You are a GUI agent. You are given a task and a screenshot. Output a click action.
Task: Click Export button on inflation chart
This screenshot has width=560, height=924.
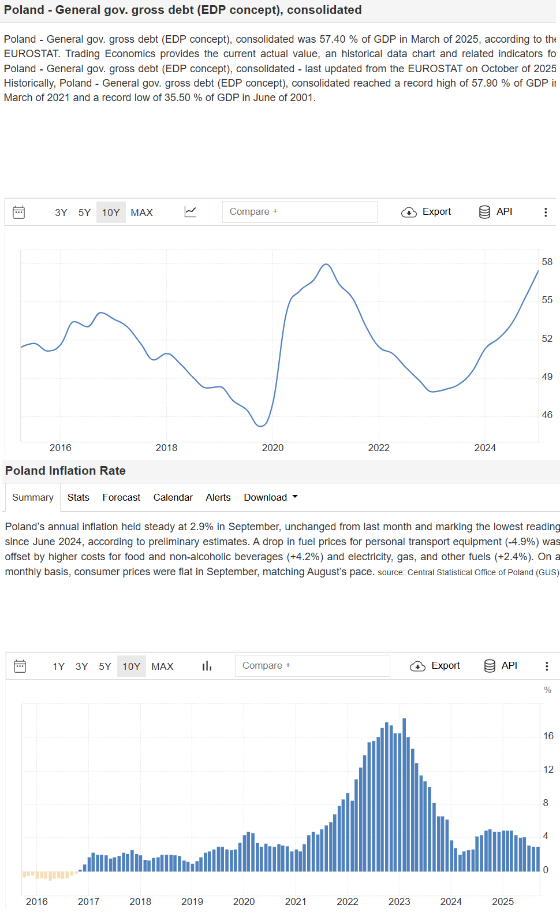coord(435,666)
